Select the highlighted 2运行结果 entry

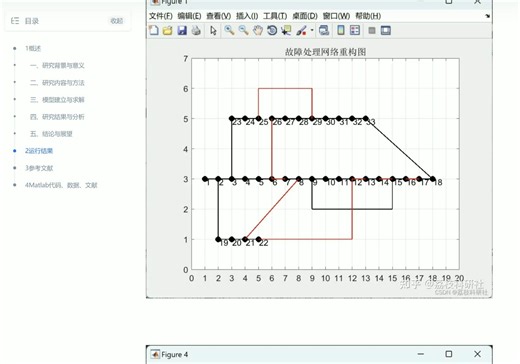39,151
